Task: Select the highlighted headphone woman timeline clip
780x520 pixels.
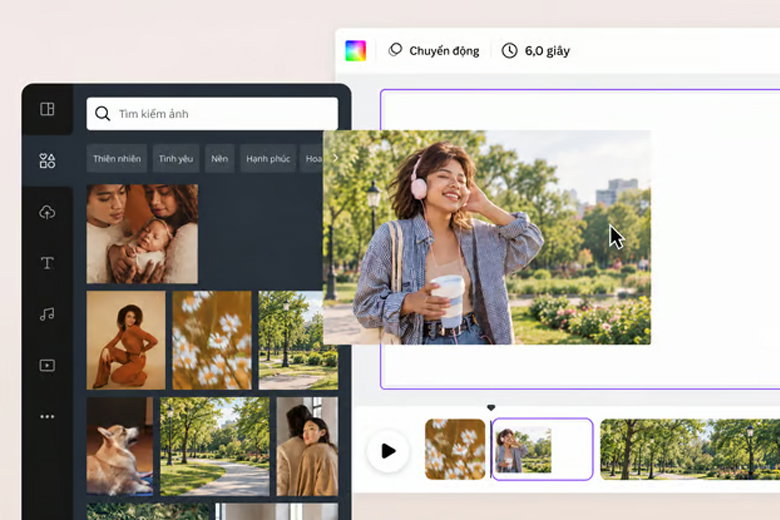Action: [543, 449]
